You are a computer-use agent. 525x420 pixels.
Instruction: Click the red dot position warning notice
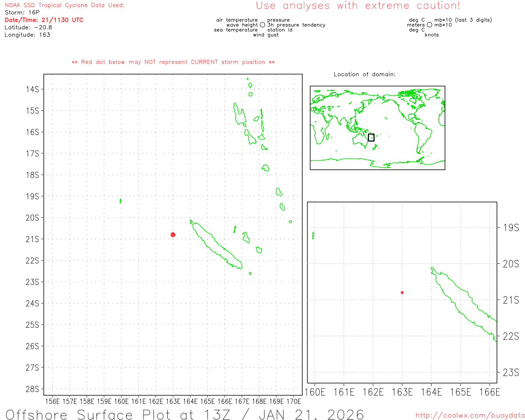pos(173,62)
